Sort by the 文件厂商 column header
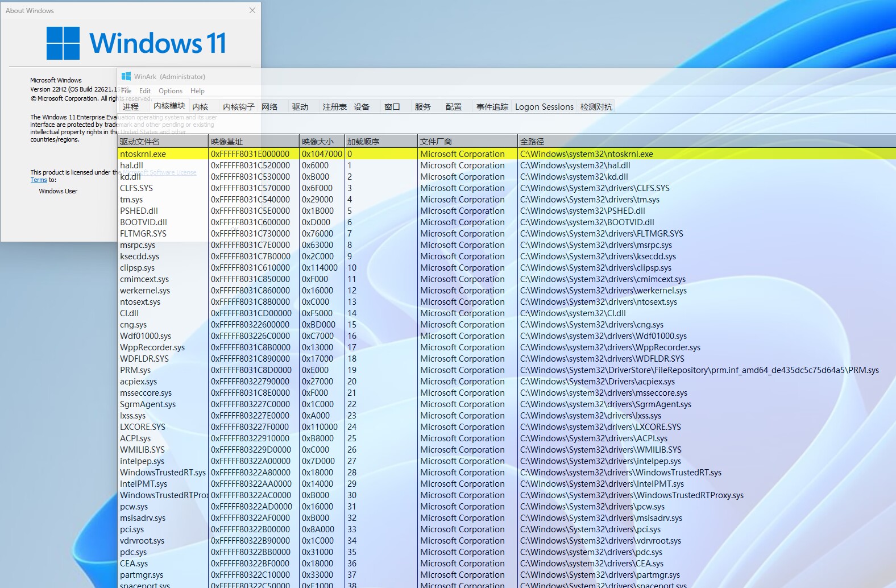This screenshot has height=588, width=896. click(x=468, y=141)
